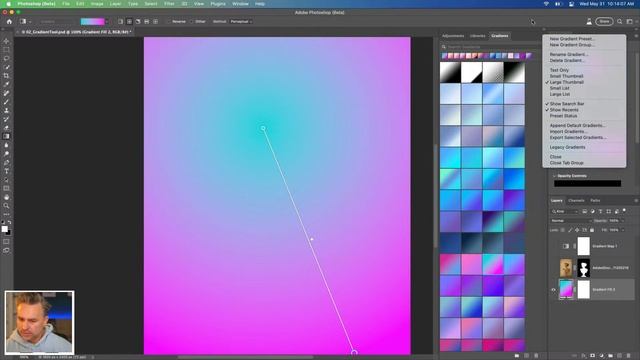Select the Crop tool
The width and height of the screenshot is (640, 360).
(x=6, y=76)
